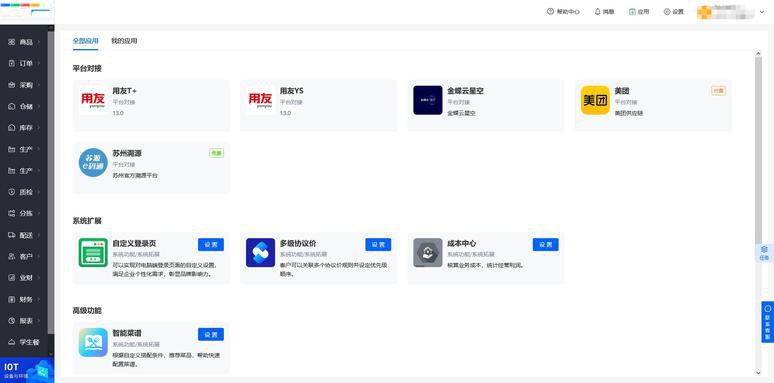Image resolution: width=774 pixels, height=383 pixels.
Task: Open the 成本中心 gray icon
Action: coord(427,253)
